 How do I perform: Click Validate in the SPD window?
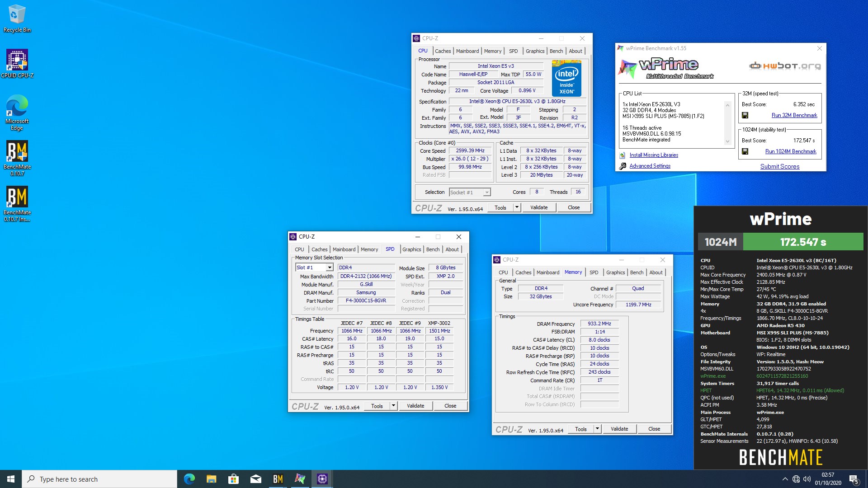point(415,406)
